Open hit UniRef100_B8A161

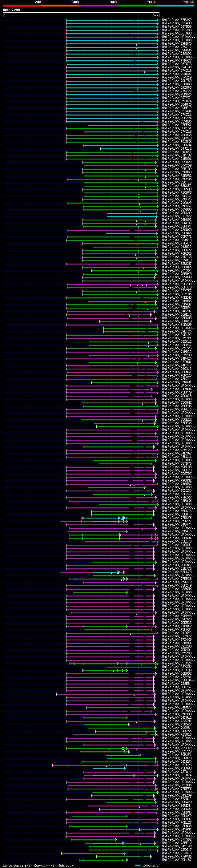tap(177, 128)
